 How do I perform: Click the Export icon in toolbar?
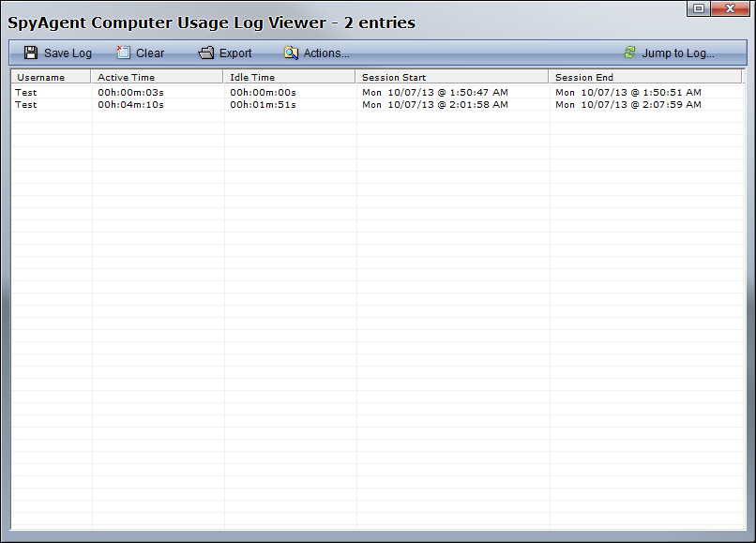206,53
